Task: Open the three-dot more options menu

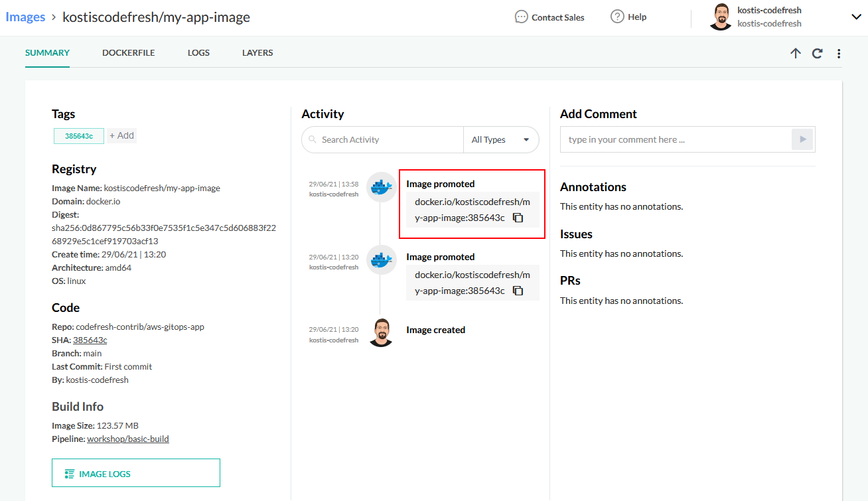Action: pyautogui.click(x=839, y=54)
